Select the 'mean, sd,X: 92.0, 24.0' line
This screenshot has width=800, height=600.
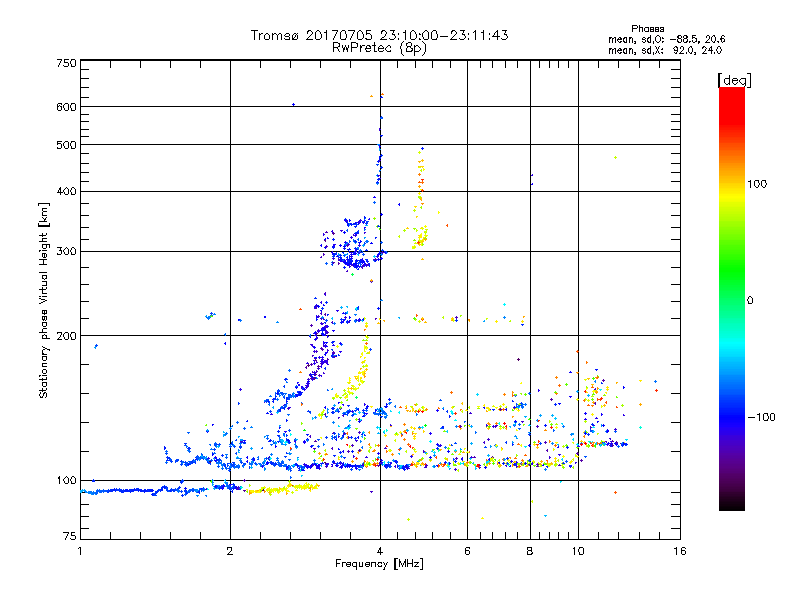click(665, 50)
